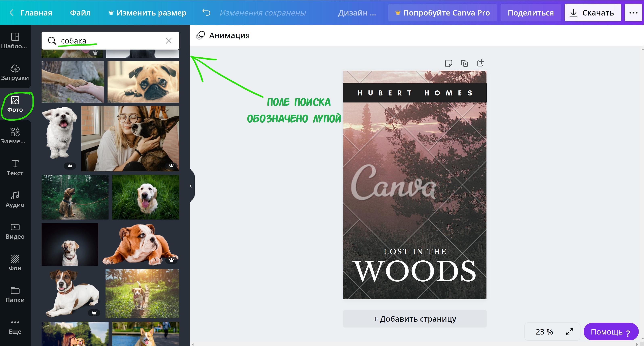Click the Скачать download button
This screenshot has width=644, height=346.
click(x=592, y=12)
